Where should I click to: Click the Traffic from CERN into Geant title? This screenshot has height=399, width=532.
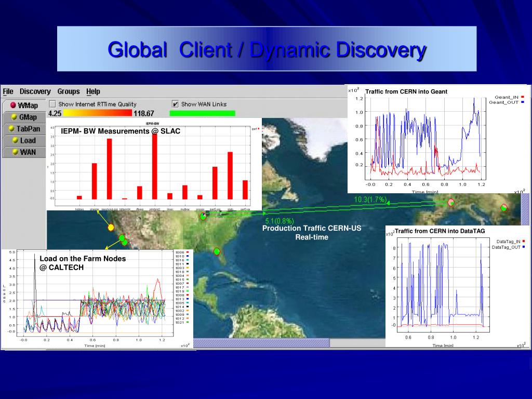point(406,91)
